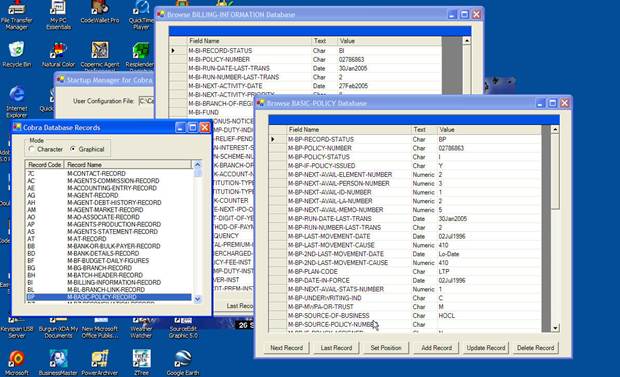Click the BILLING-INFORMATION grid scrollbar up arrow

pyautogui.click(x=467, y=41)
